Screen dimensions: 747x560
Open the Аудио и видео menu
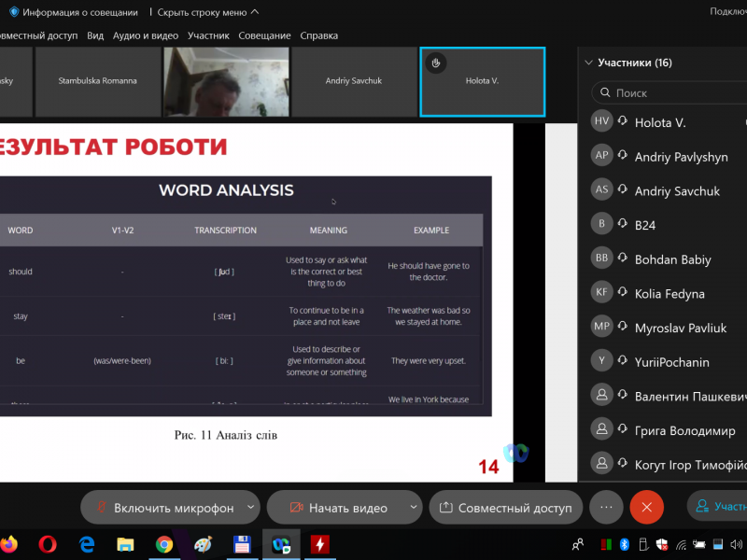[145, 35]
